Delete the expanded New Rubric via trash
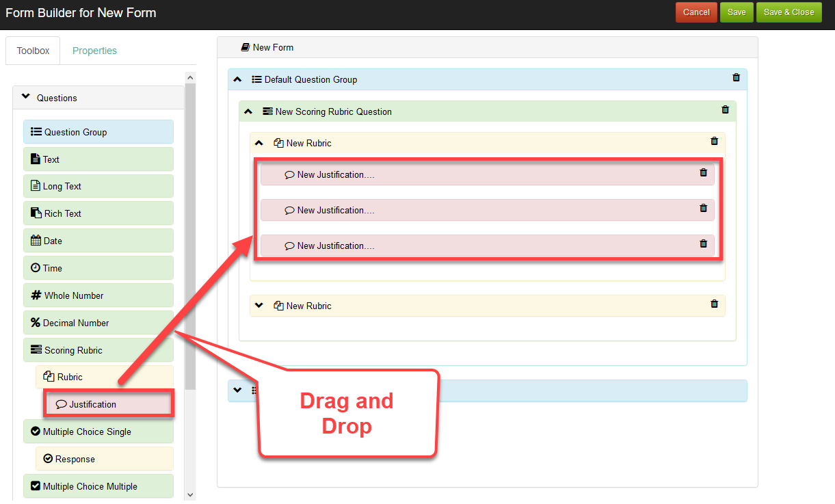Screen dimensions: 835x504 714,141
